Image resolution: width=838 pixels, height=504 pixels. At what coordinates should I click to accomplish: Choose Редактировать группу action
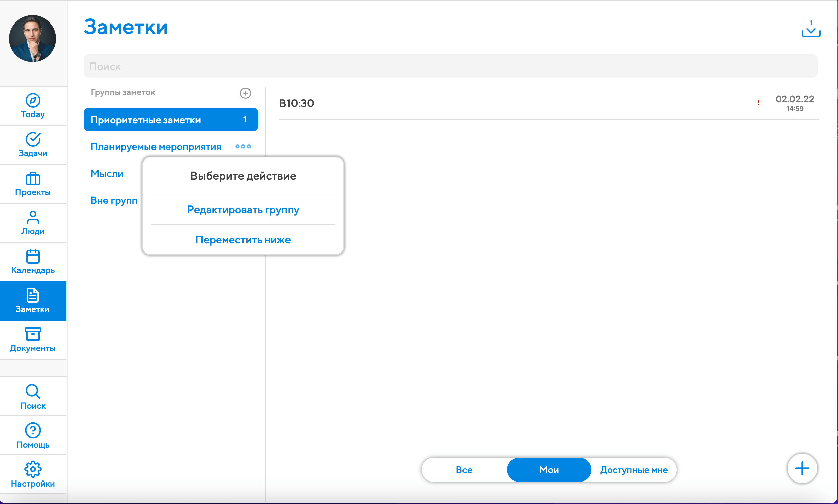pos(243,210)
